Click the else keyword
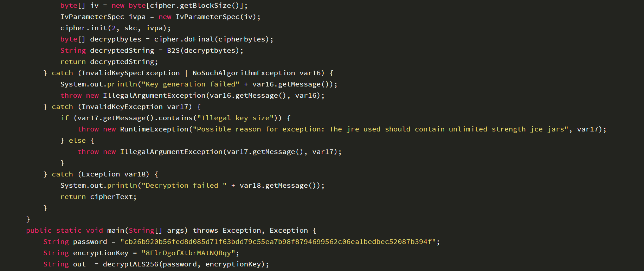Screen dimensions: 644x271 [x=77, y=141]
